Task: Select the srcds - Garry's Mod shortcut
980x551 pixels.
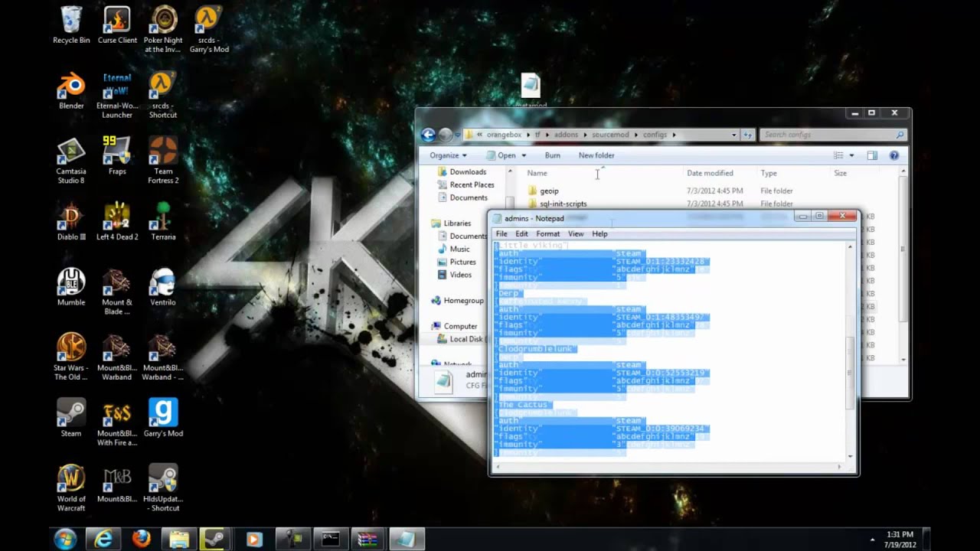Action: pyautogui.click(x=209, y=30)
